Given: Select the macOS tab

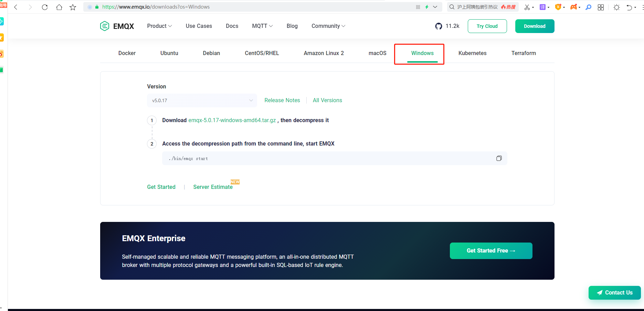Looking at the screenshot, I should coord(378,53).
